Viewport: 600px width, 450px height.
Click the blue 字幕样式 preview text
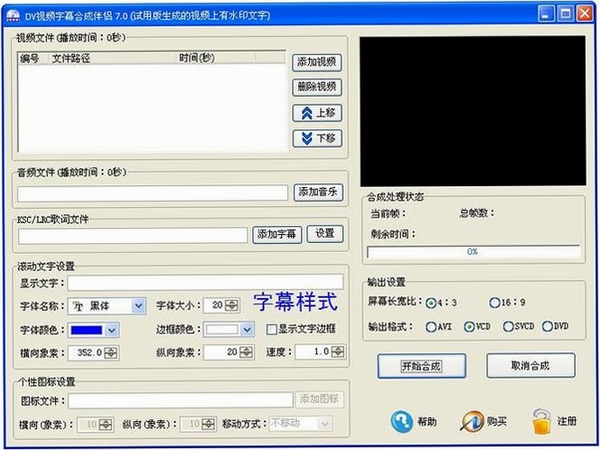[x=295, y=302]
